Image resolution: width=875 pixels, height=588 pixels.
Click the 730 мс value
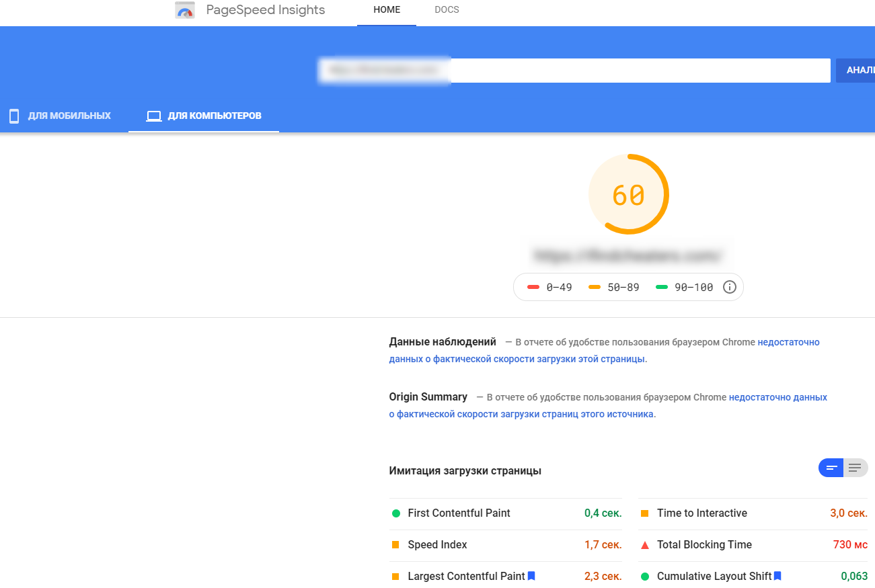pyautogui.click(x=851, y=544)
